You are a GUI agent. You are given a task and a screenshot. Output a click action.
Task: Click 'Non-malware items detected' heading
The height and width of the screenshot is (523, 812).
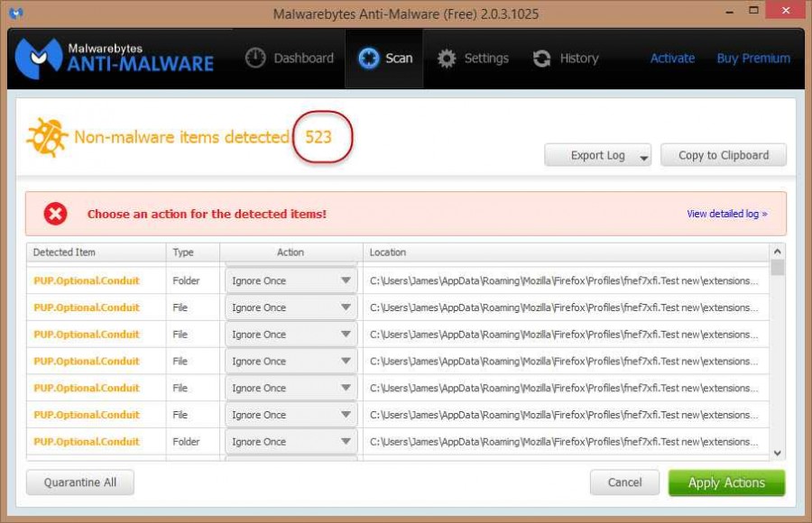pos(181,137)
